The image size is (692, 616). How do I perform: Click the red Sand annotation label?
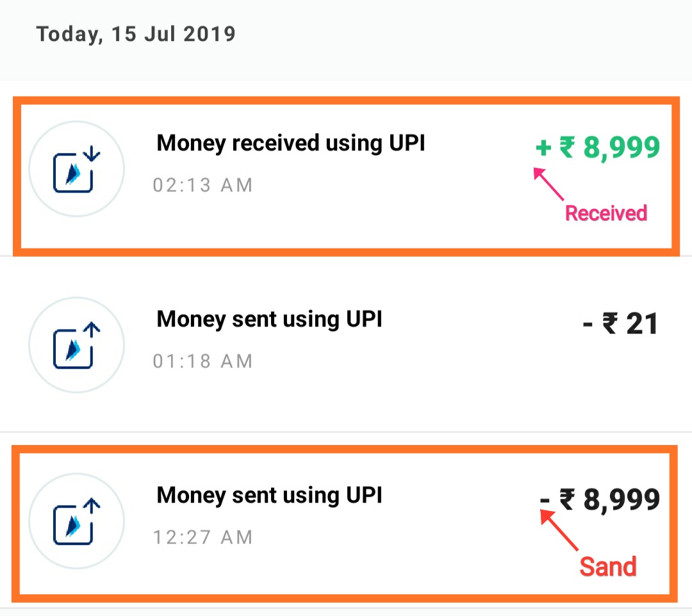[x=608, y=567]
